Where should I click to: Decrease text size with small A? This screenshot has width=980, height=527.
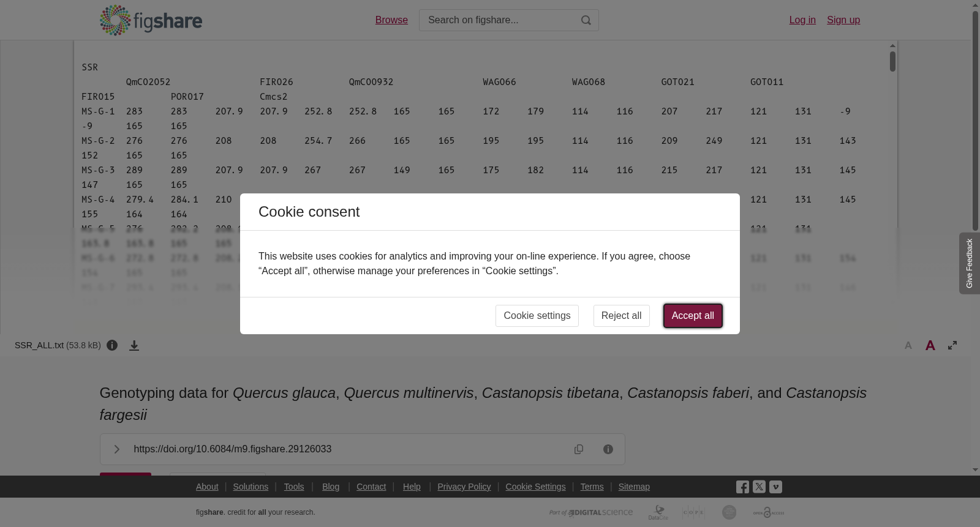[x=908, y=346]
